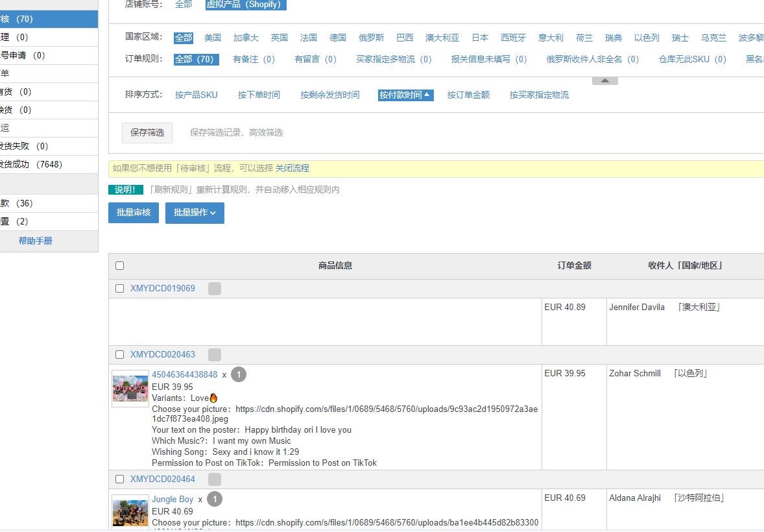Image resolution: width=764 pixels, height=532 pixels.
Task: Open the 关闭流程 link
Action: (292, 168)
